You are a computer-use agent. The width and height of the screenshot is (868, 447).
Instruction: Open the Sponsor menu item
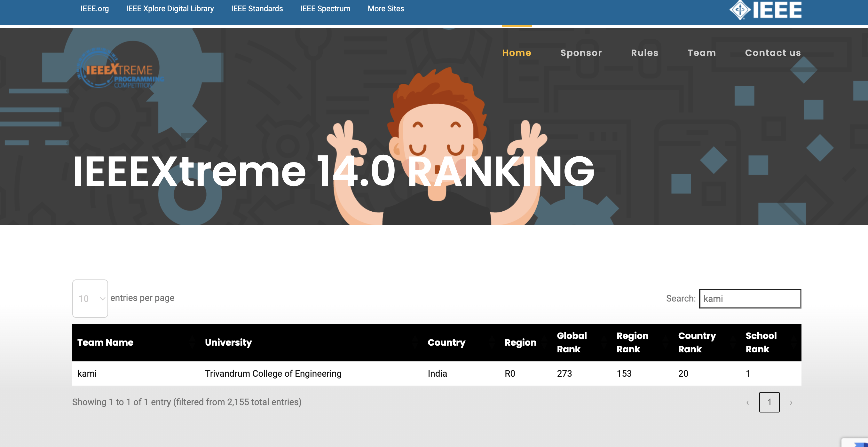click(581, 53)
